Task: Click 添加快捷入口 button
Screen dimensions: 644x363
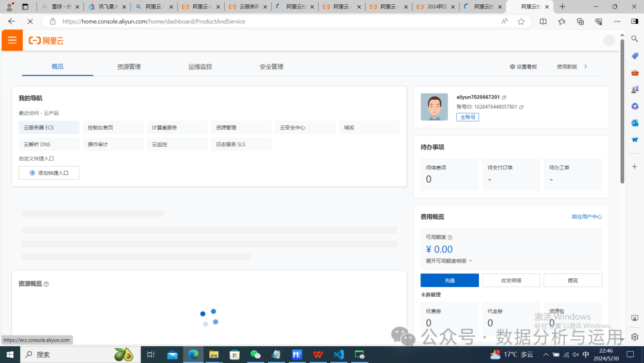Action: tap(49, 173)
